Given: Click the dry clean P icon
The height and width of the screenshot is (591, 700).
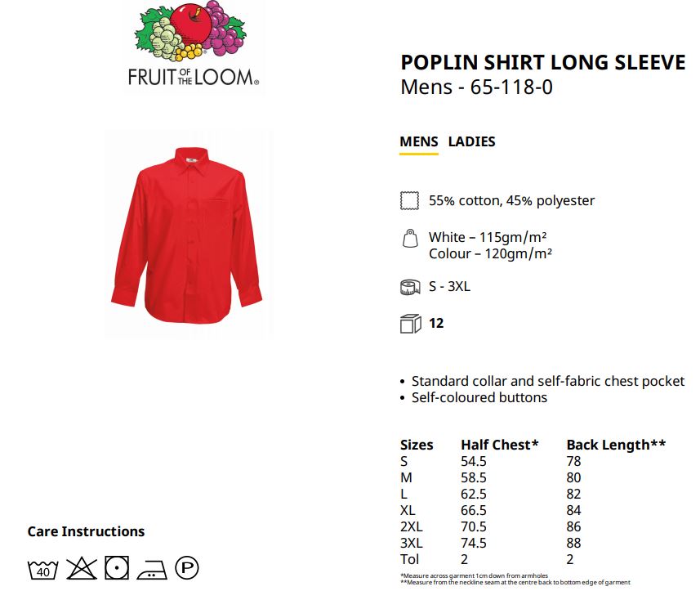Looking at the screenshot, I should 187,568.
